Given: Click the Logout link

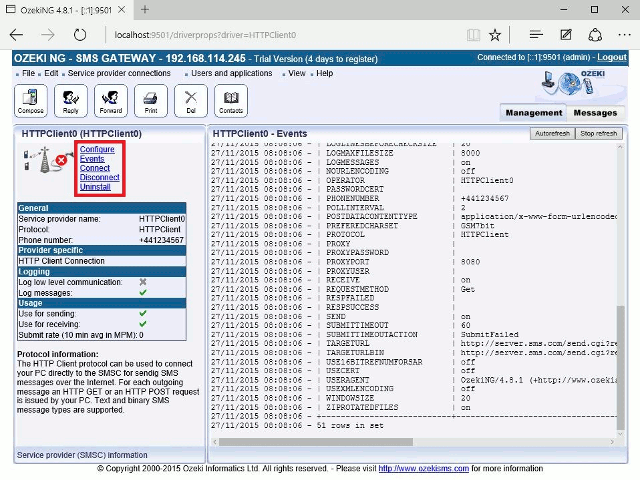Looking at the screenshot, I should (x=611, y=58).
